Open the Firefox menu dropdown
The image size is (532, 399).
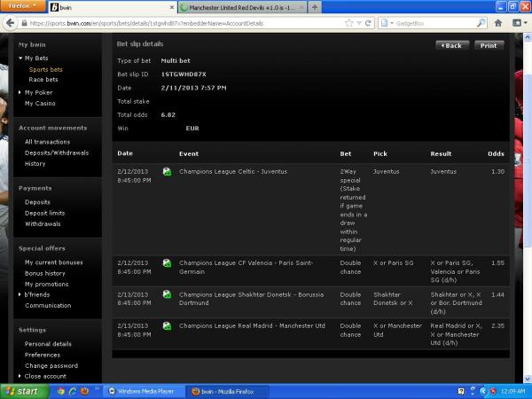click(x=23, y=6)
